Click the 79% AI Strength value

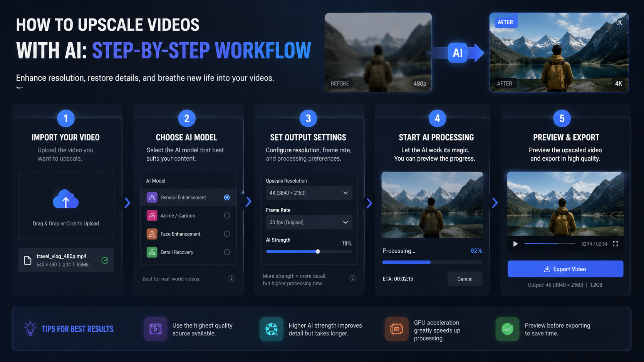click(x=347, y=243)
